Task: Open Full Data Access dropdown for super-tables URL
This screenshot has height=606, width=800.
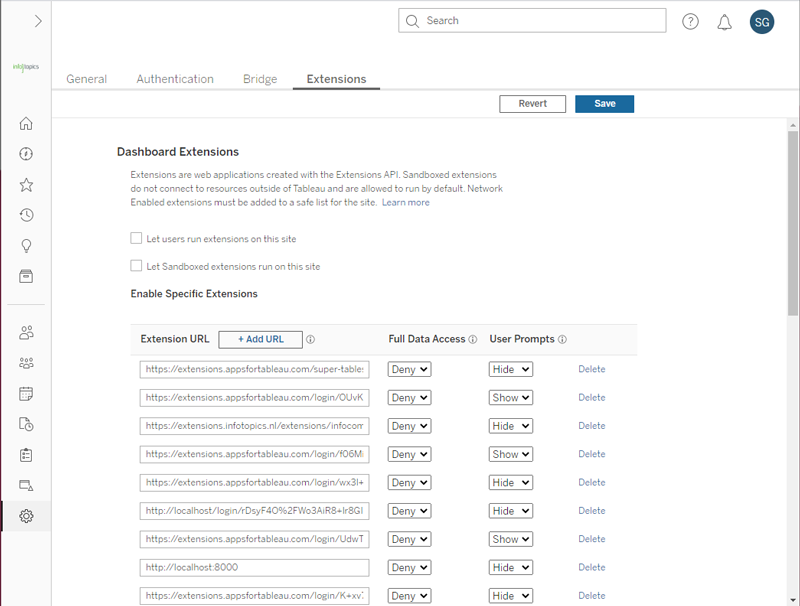Action: pos(409,369)
